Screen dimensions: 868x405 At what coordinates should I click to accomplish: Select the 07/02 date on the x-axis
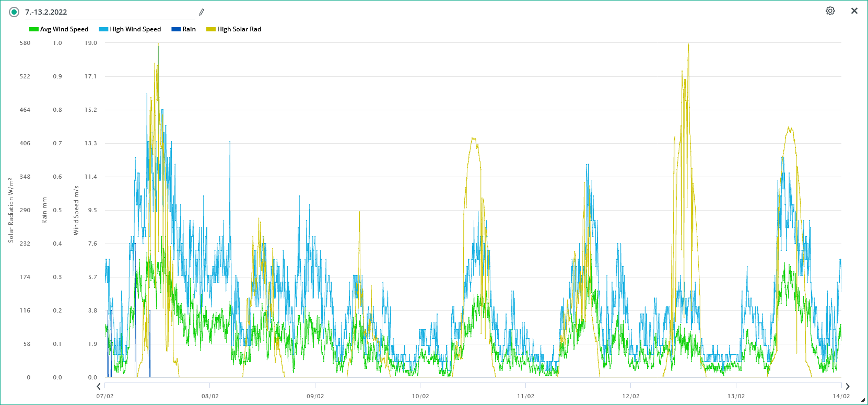tap(105, 396)
